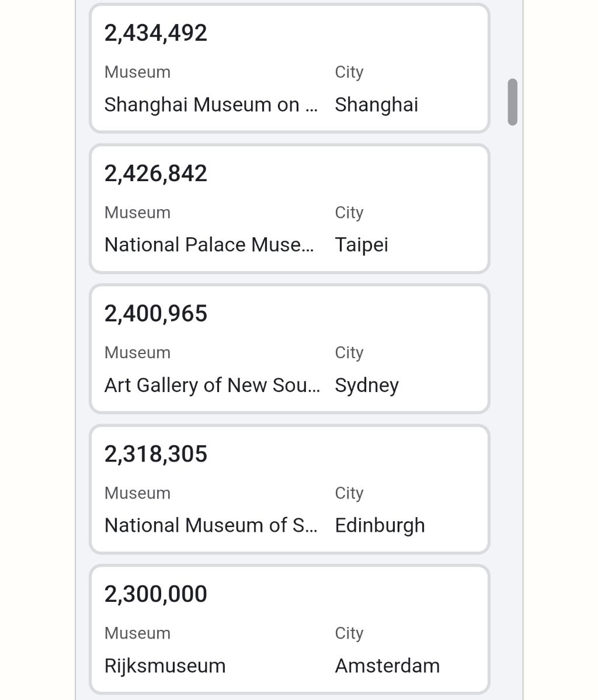The height and width of the screenshot is (700, 598).
Task: Select visitor count 2,400,965
Action: (x=156, y=313)
